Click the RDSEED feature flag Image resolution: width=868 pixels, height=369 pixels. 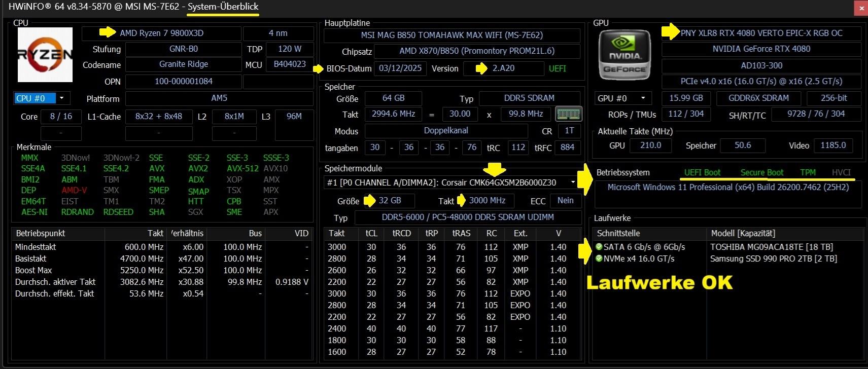[x=118, y=212]
